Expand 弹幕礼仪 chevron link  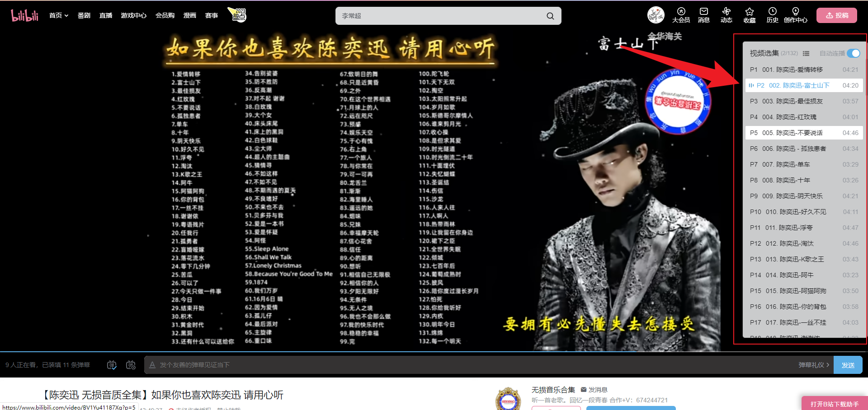813,365
